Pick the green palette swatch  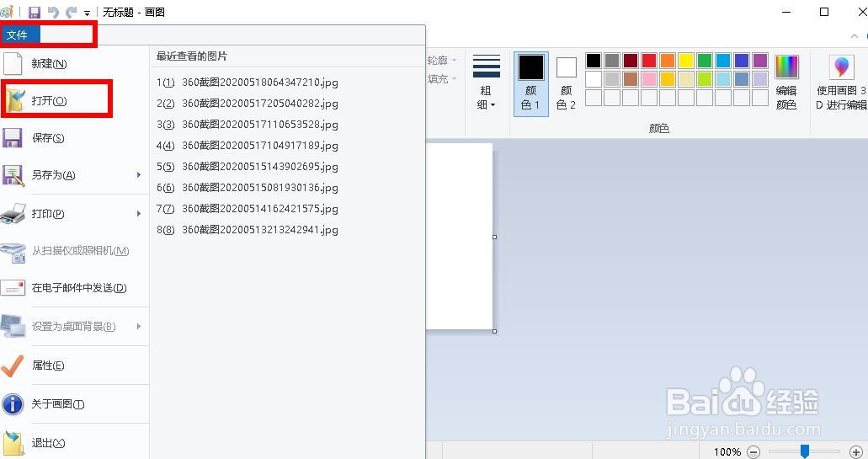pos(705,61)
